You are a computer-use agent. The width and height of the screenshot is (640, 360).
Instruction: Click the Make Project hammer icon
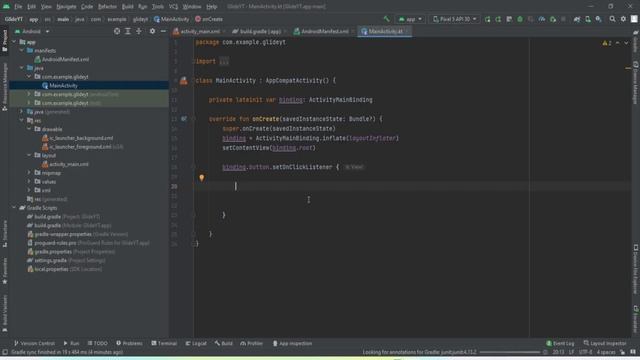pos(387,19)
